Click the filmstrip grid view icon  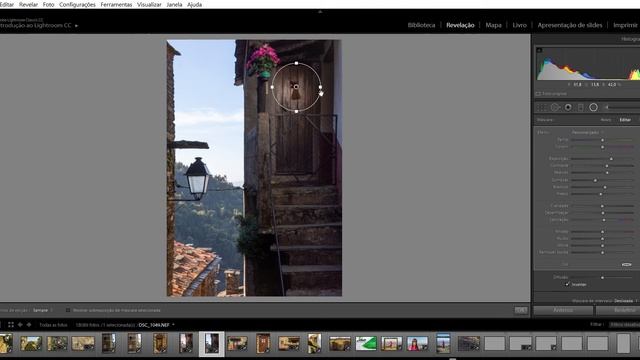[11, 325]
